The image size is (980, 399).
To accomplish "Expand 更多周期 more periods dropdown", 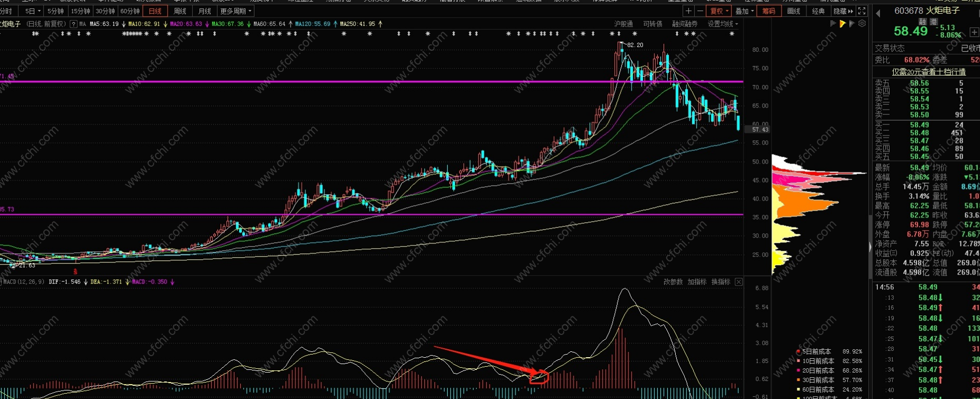I will (236, 11).
